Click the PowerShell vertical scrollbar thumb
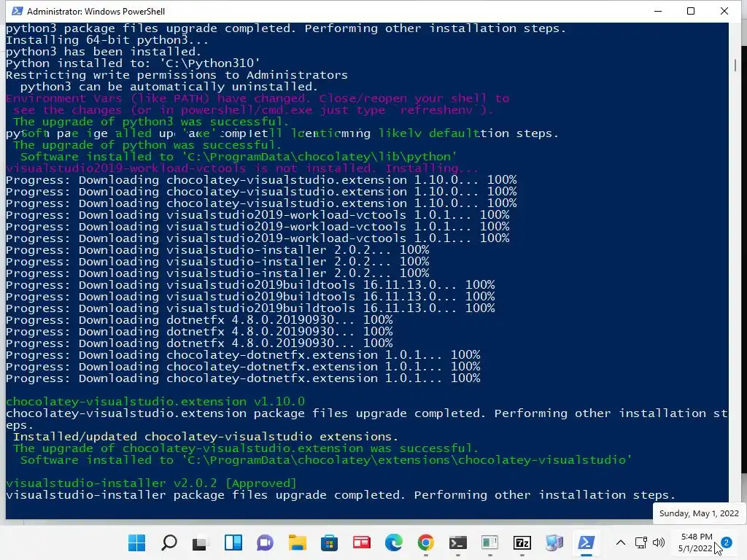Viewport: 747px width, 560px height. (x=735, y=65)
